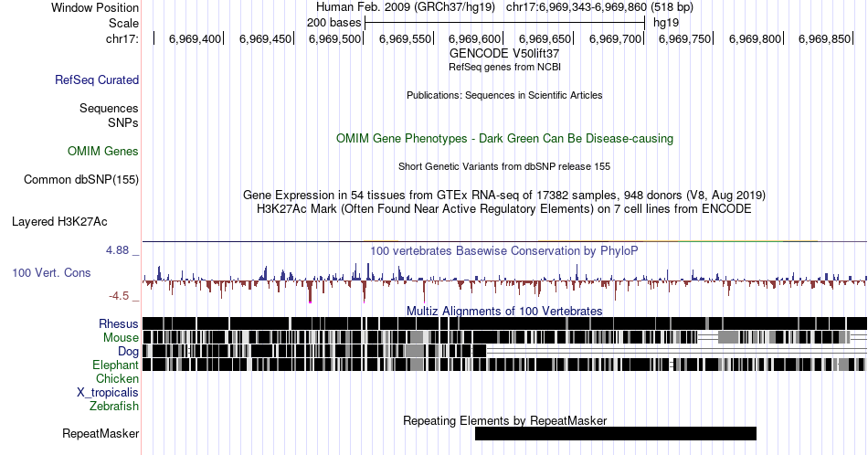Image resolution: width=868 pixels, height=455 pixels.
Task: Click the 100 vertebrates Basewise Conservation title
Action: (504, 250)
